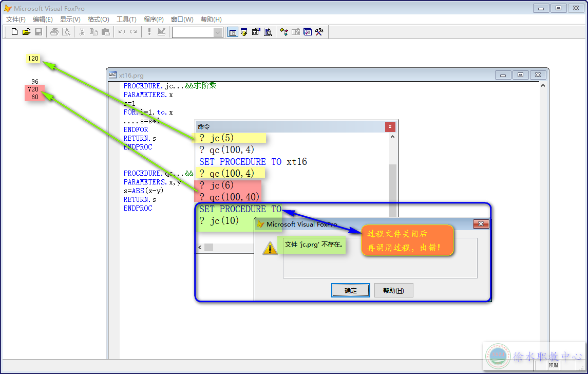Open the Data Session window icon
Screen dimensions: 588x374
click(x=244, y=32)
